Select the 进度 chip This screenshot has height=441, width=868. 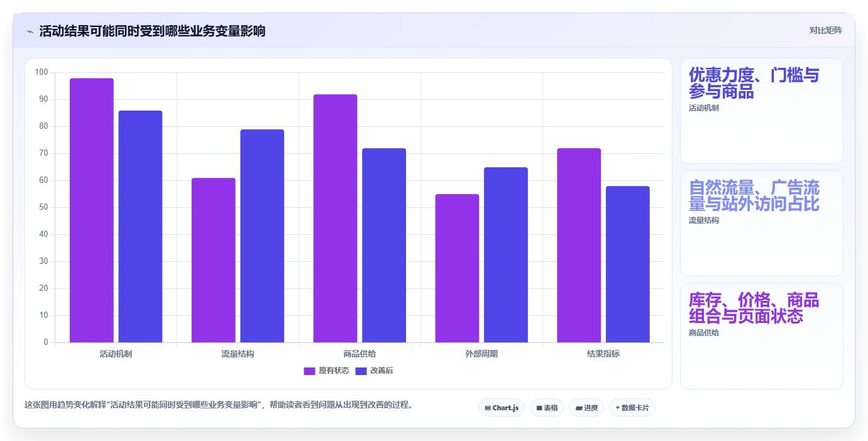coord(586,408)
